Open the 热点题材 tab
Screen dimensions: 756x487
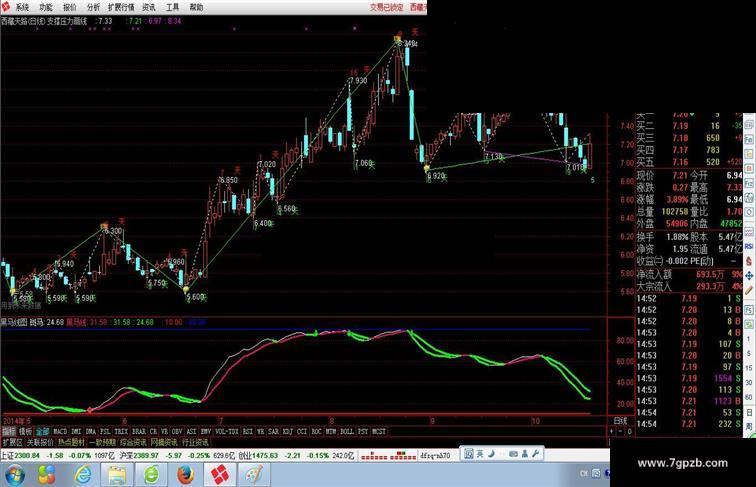[x=71, y=442]
